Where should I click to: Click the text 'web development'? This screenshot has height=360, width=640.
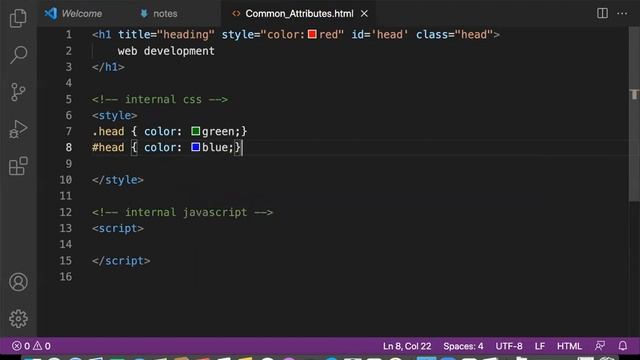click(166, 51)
